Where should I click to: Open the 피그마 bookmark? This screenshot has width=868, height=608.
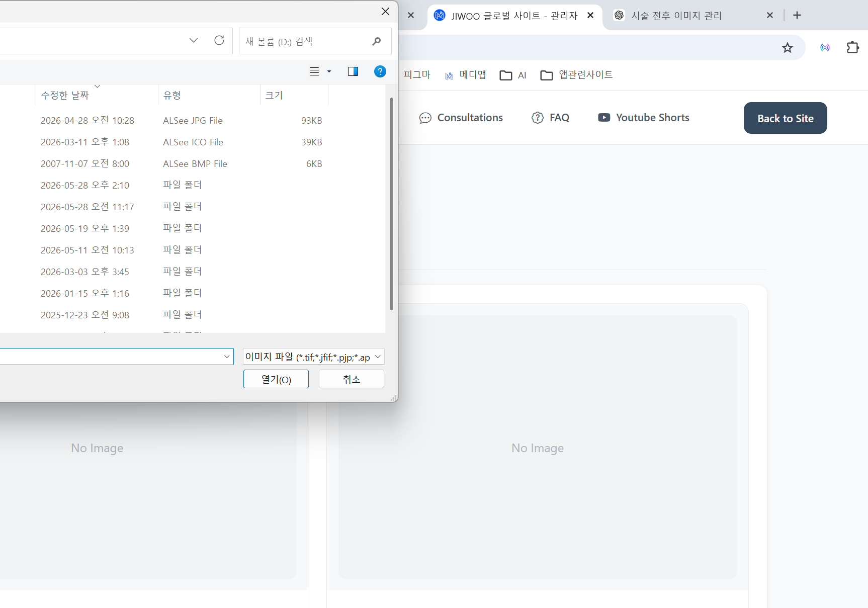(x=417, y=75)
